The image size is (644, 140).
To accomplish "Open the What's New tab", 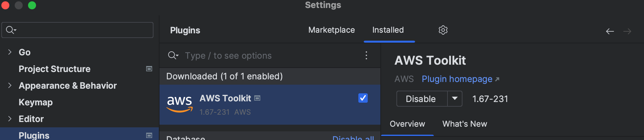I will (x=464, y=124).
